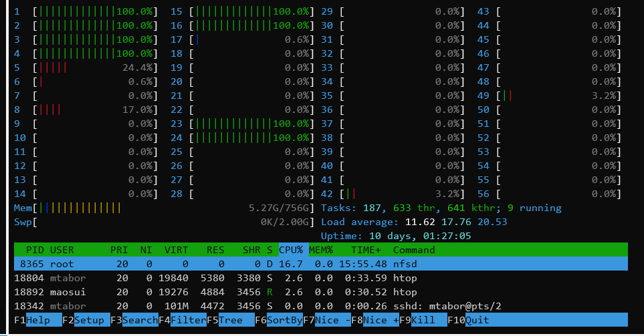Viewport: 644px width, 336px height.
Task: Select the sshd: mtabor@pts/2 process row
Action: pyautogui.click(x=321, y=306)
